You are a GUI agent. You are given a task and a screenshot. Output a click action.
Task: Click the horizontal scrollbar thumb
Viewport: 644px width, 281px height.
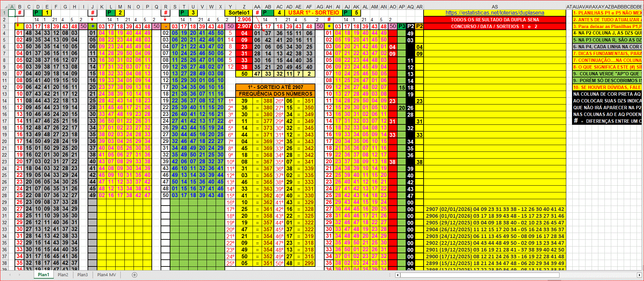(480, 275)
